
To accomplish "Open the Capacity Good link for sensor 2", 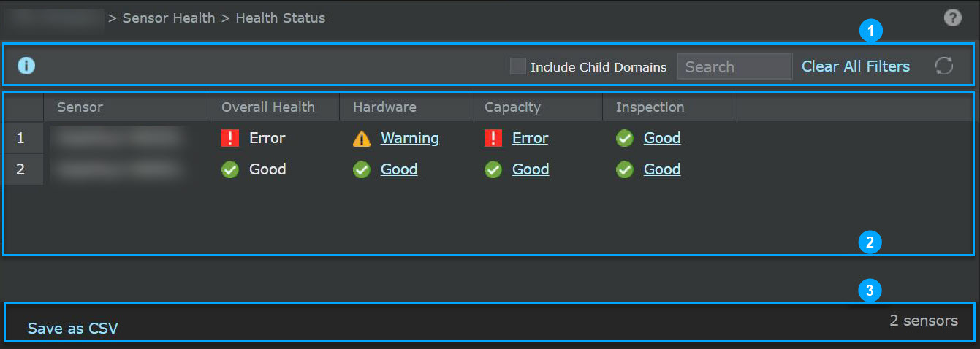I will pyautogui.click(x=531, y=169).
